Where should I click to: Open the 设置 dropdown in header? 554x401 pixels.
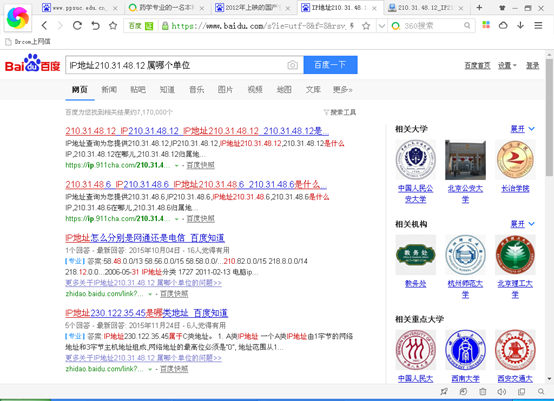pos(507,65)
